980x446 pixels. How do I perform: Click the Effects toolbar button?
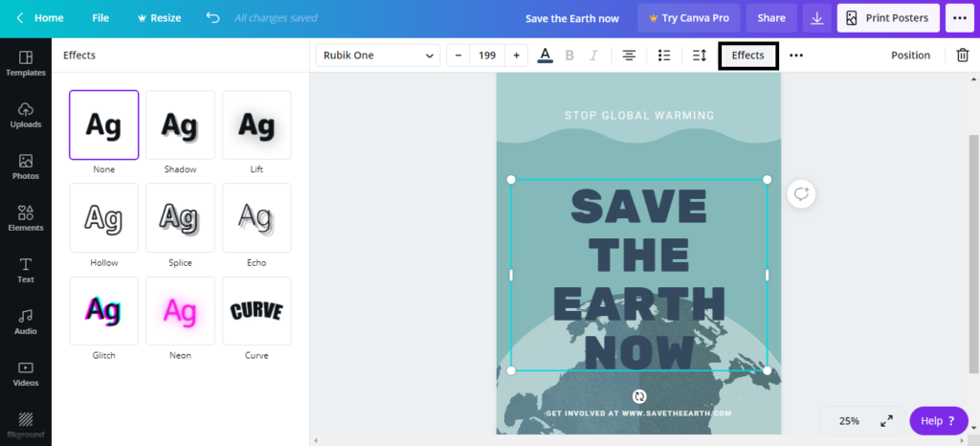tap(748, 56)
